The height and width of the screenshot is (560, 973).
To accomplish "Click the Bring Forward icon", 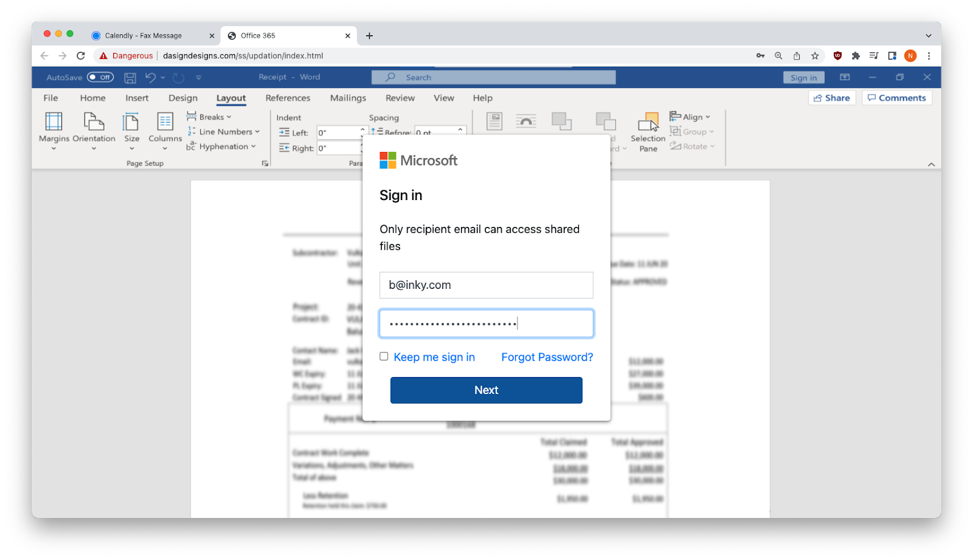I will pos(561,121).
